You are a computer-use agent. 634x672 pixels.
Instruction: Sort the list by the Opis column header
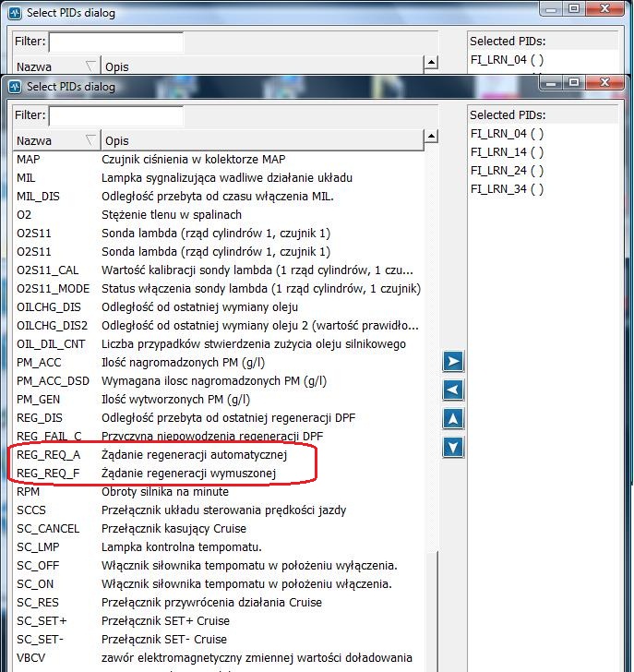pos(258,141)
